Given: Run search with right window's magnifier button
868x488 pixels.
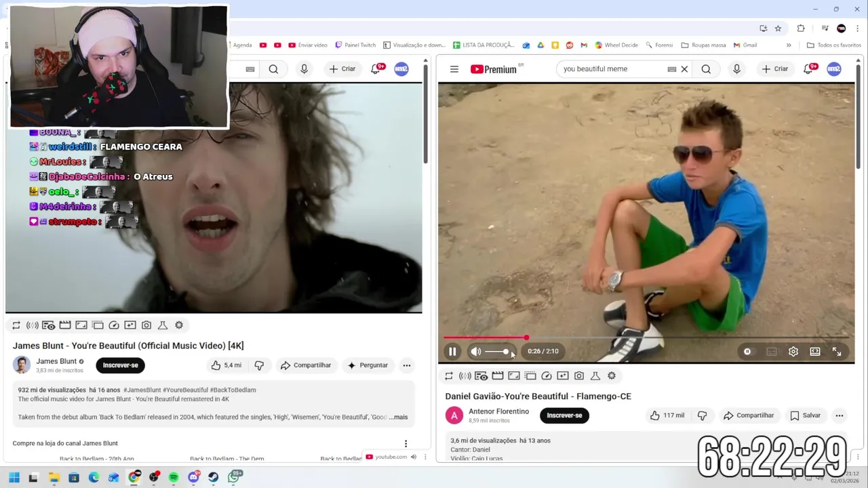Looking at the screenshot, I should click(x=706, y=69).
